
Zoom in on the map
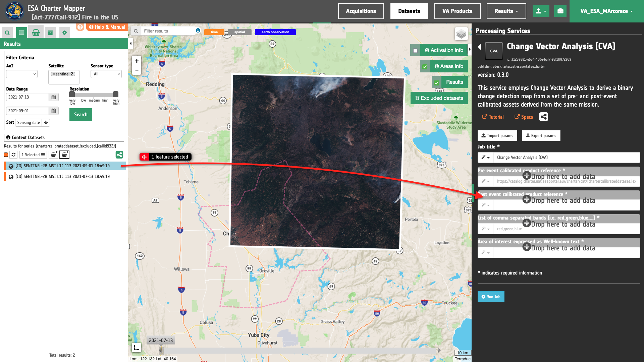coord(137,61)
